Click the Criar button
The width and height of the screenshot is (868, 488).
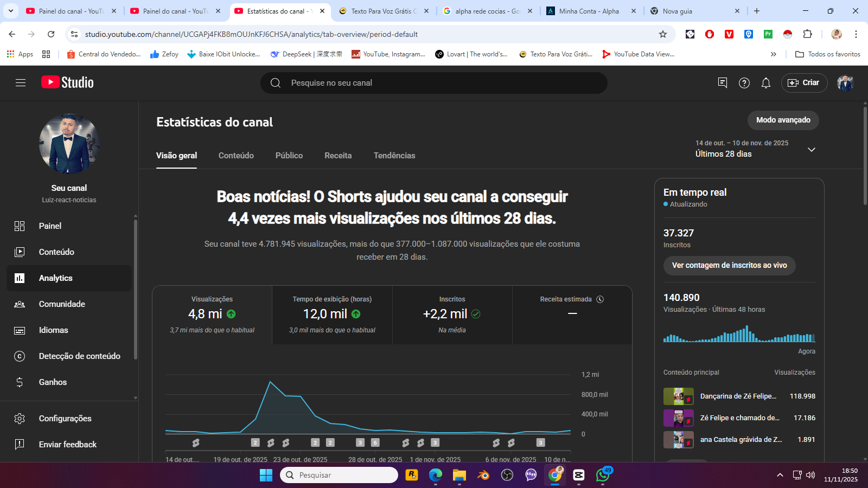point(804,82)
